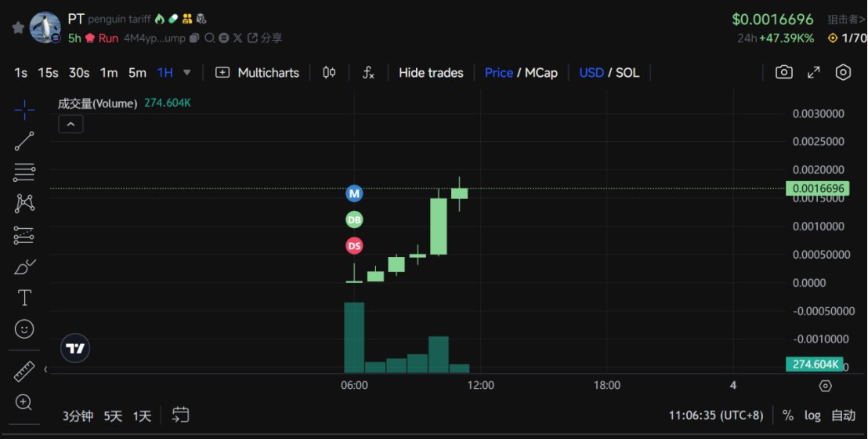This screenshot has height=439, width=868.
Task: Open the fx indicators menu
Action: tap(368, 72)
